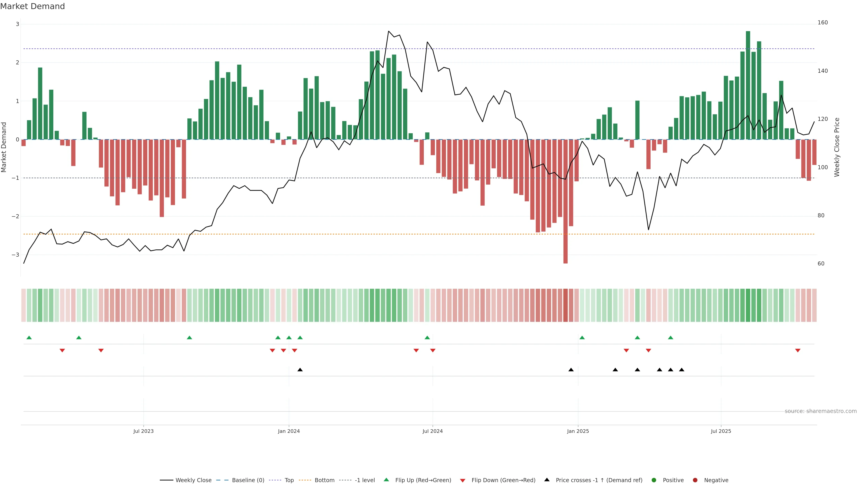868x488 pixels.
Task: Click the leftmost black price-cross triangle marker
Action: click(x=300, y=370)
